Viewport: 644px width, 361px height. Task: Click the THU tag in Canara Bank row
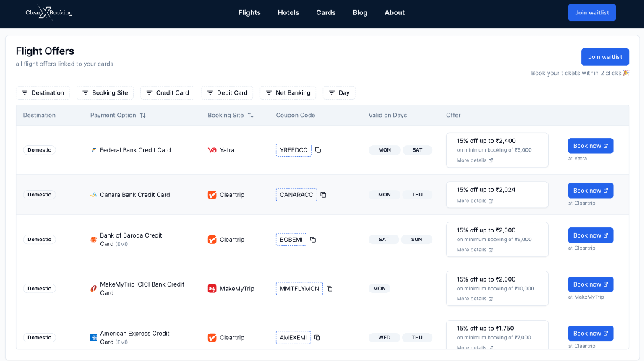pyautogui.click(x=417, y=195)
